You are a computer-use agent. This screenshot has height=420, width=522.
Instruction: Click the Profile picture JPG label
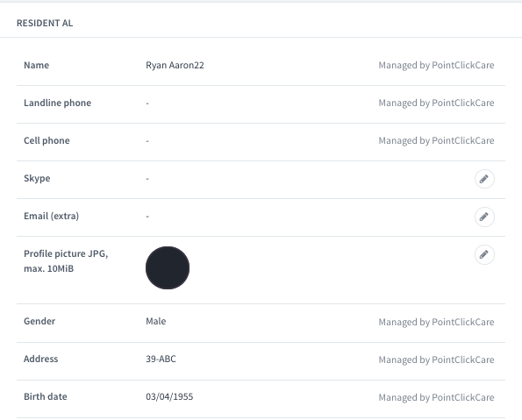[66, 261]
